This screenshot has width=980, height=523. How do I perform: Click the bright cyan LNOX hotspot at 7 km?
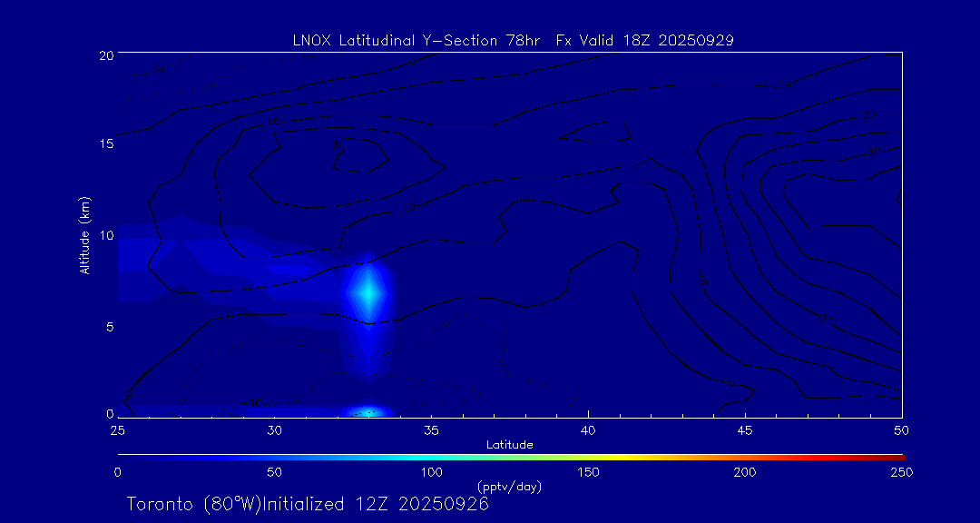click(368, 291)
